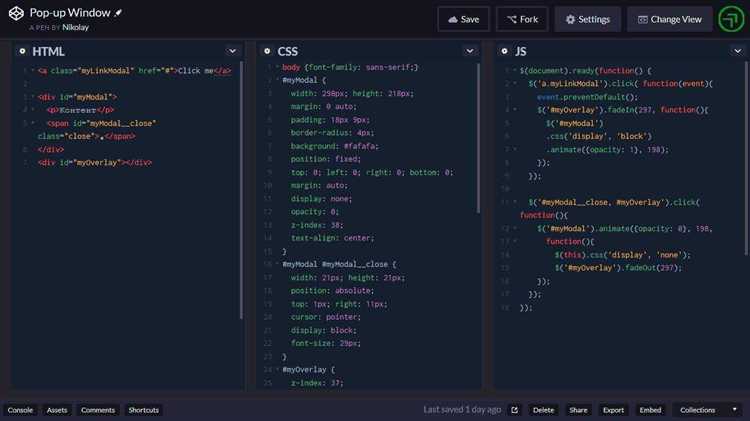Fork this pen
The width and height of the screenshot is (750, 421).
pyautogui.click(x=522, y=19)
